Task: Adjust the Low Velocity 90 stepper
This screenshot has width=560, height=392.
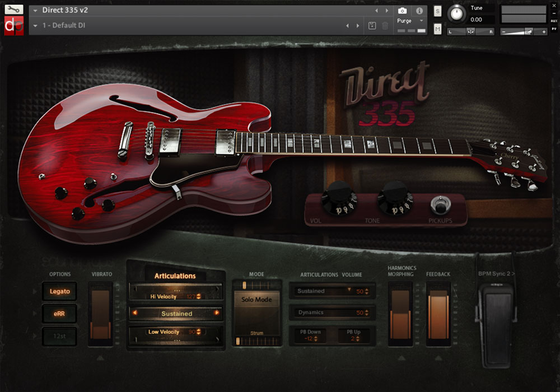Action: click(x=199, y=332)
